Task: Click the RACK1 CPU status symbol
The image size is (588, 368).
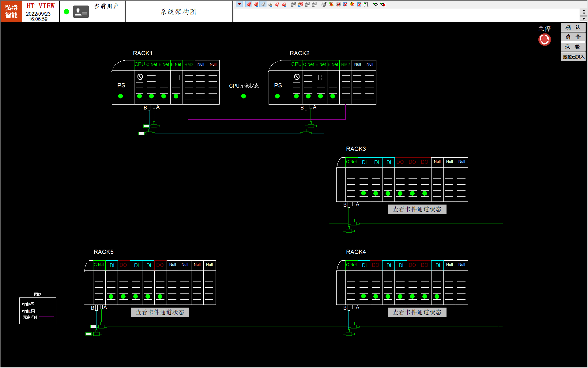Action: [140, 77]
